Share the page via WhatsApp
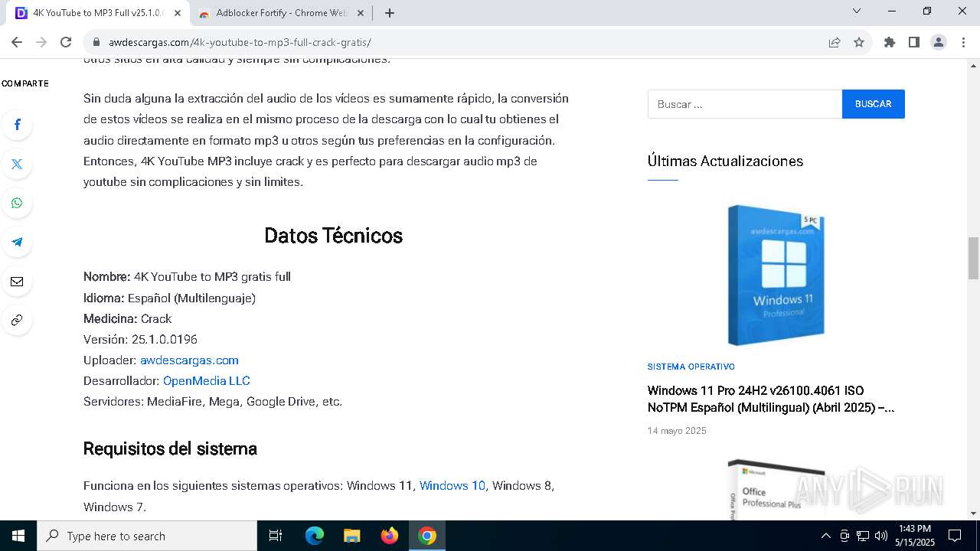 [x=17, y=203]
